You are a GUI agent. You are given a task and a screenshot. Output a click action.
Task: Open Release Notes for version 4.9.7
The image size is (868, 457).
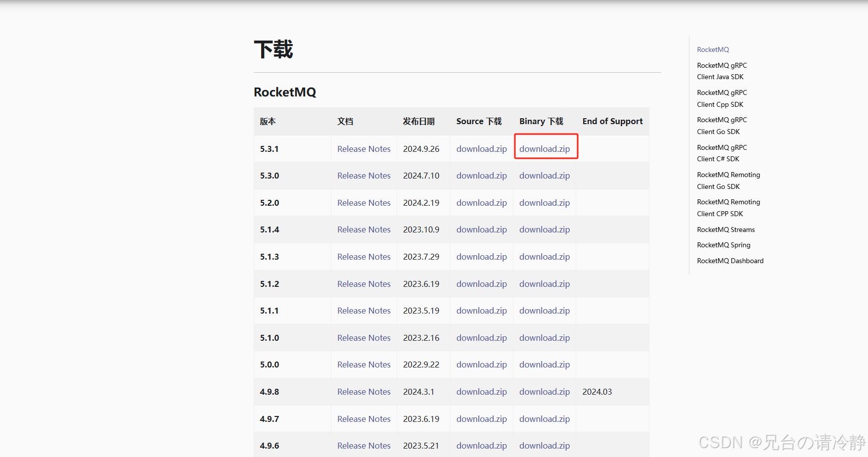point(364,419)
